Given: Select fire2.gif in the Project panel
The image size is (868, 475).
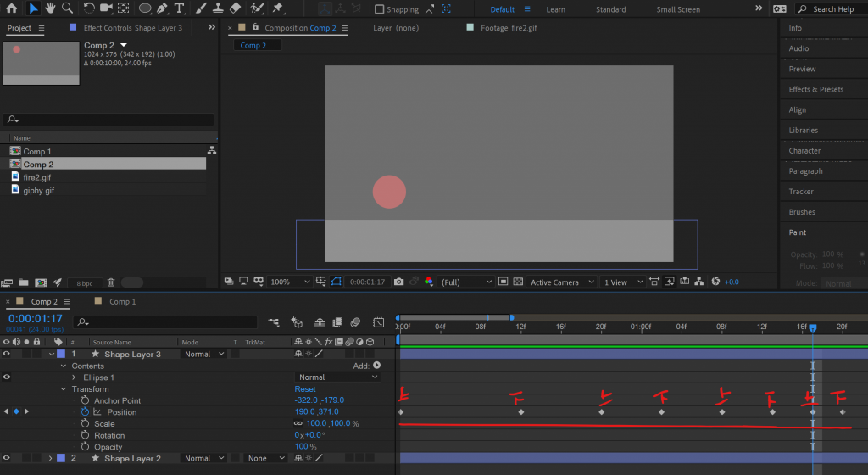Looking at the screenshot, I should [x=38, y=177].
